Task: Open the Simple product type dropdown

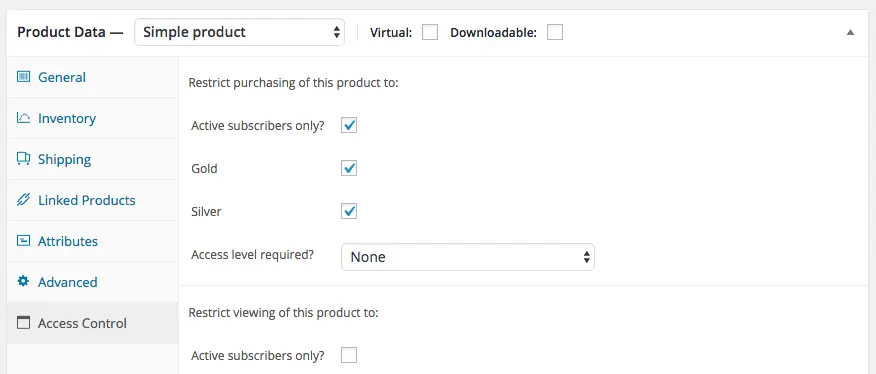Action: [240, 32]
